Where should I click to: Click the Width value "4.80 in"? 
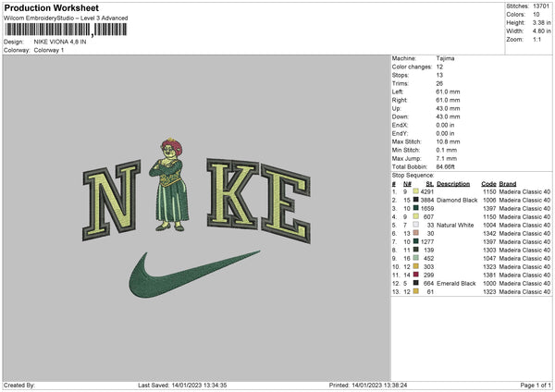541,31
